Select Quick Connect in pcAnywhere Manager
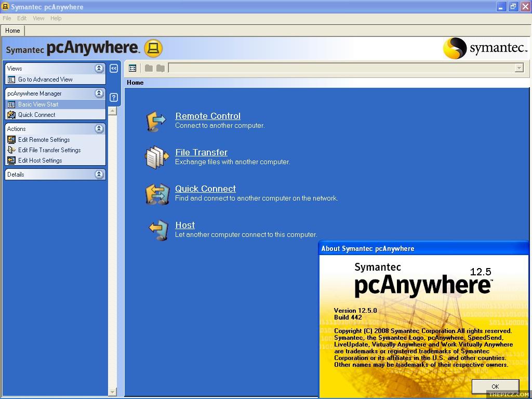532x399 pixels. point(37,115)
